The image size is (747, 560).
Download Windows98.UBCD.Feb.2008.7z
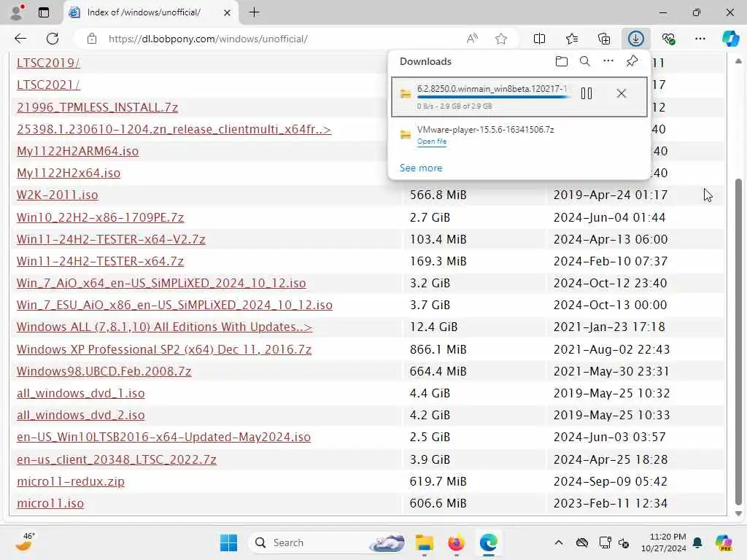click(104, 371)
